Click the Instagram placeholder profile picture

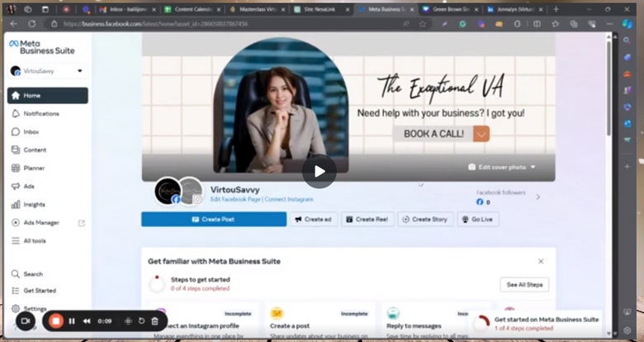click(191, 191)
